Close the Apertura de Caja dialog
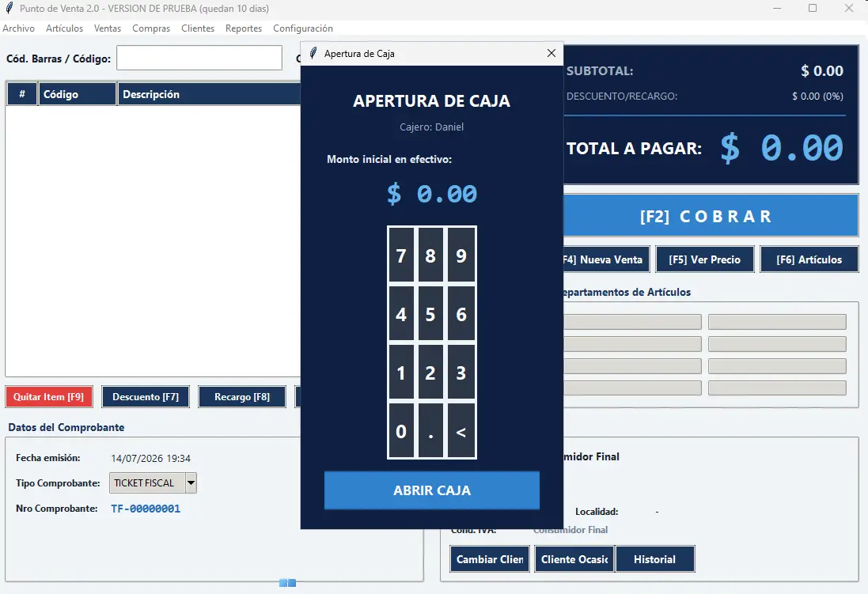 (551, 53)
